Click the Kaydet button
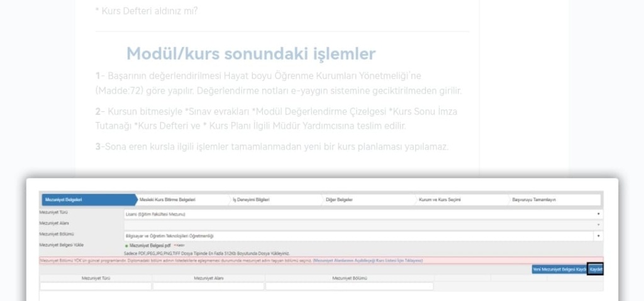644x301 pixels. click(596, 269)
